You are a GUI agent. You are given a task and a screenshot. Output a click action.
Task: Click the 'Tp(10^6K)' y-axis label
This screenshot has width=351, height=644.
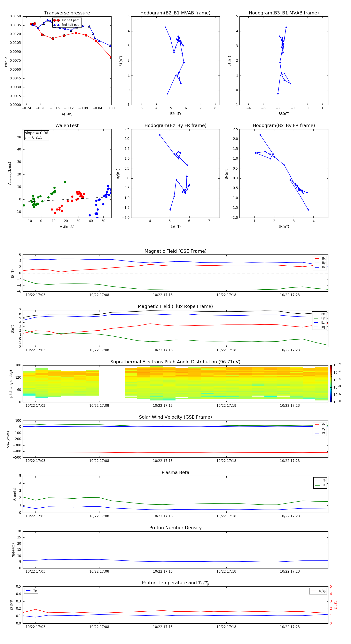point(11,605)
